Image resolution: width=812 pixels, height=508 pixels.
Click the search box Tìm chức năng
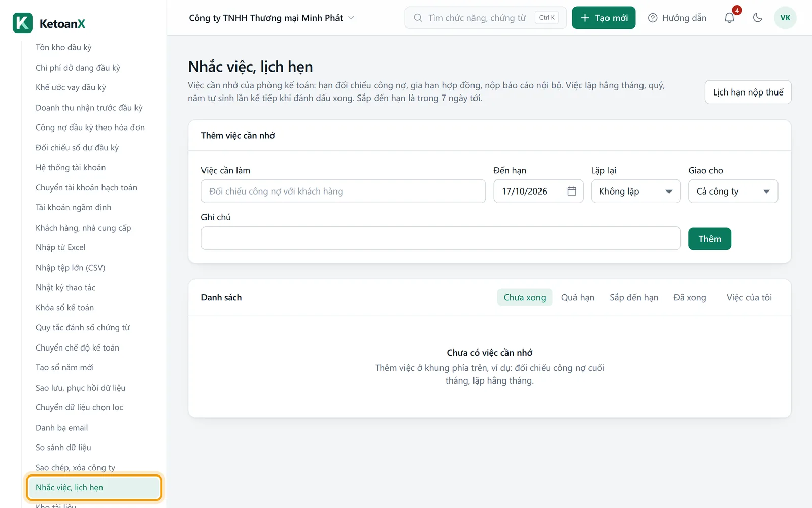coord(486,18)
